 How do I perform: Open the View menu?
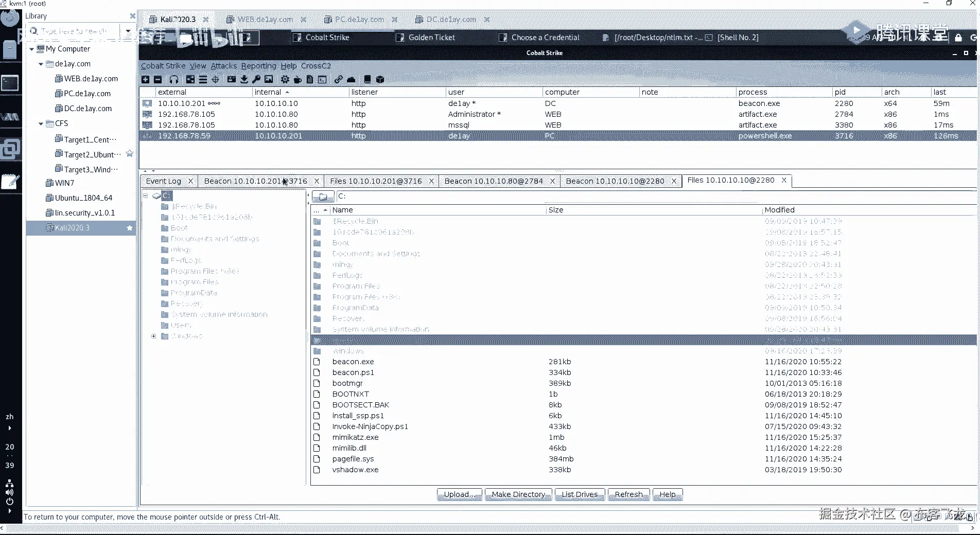(x=198, y=66)
